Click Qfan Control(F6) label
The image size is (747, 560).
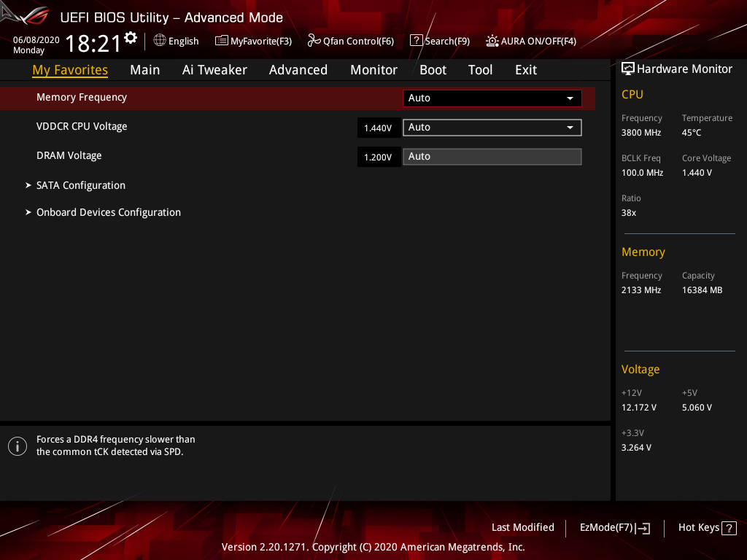click(x=358, y=41)
